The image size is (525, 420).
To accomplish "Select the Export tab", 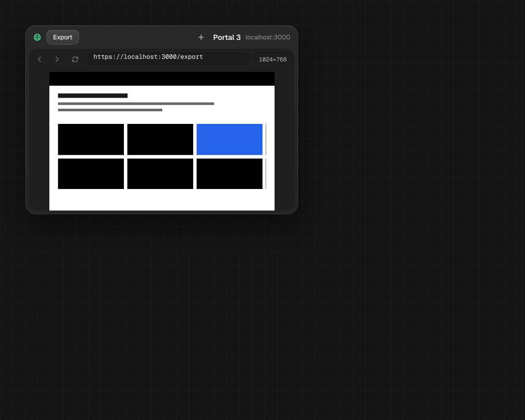I will (x=62, y=37).
